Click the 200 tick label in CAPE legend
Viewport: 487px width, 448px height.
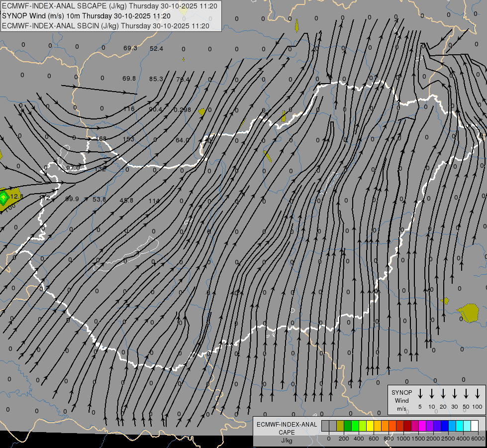[344, 439]
